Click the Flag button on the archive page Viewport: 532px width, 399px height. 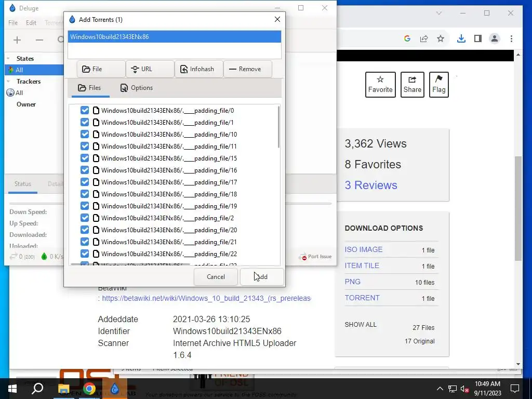[438, 85]
